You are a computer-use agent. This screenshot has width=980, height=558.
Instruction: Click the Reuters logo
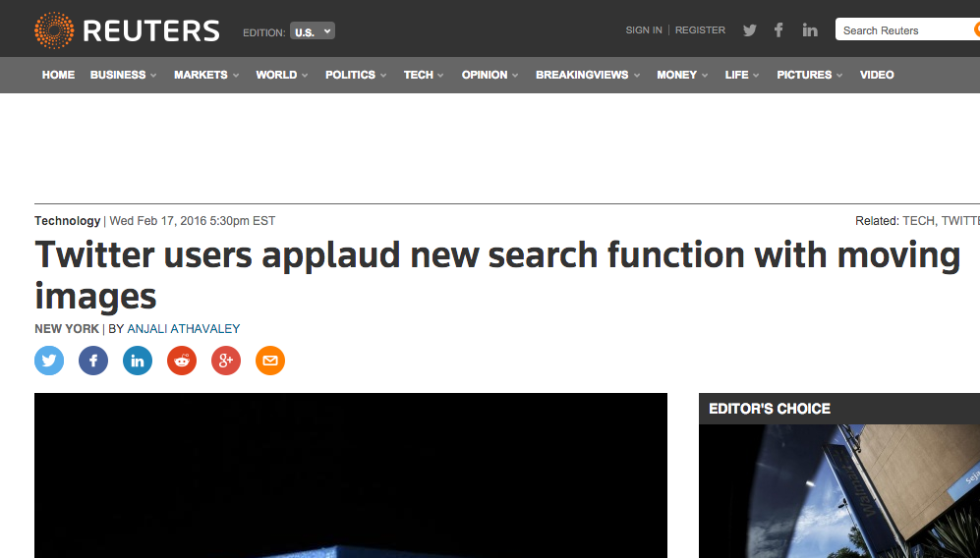click(x=127, y=30)
